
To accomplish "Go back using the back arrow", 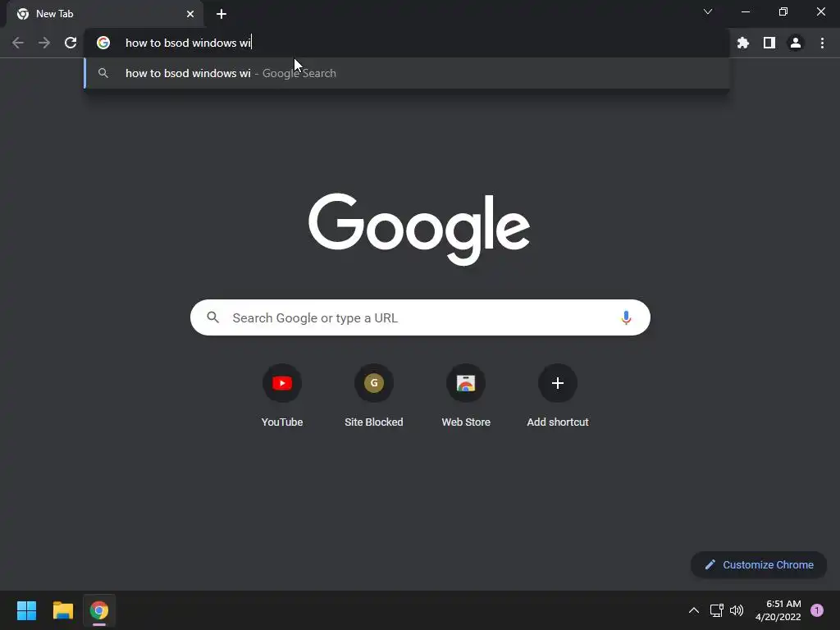I will 18,43.
